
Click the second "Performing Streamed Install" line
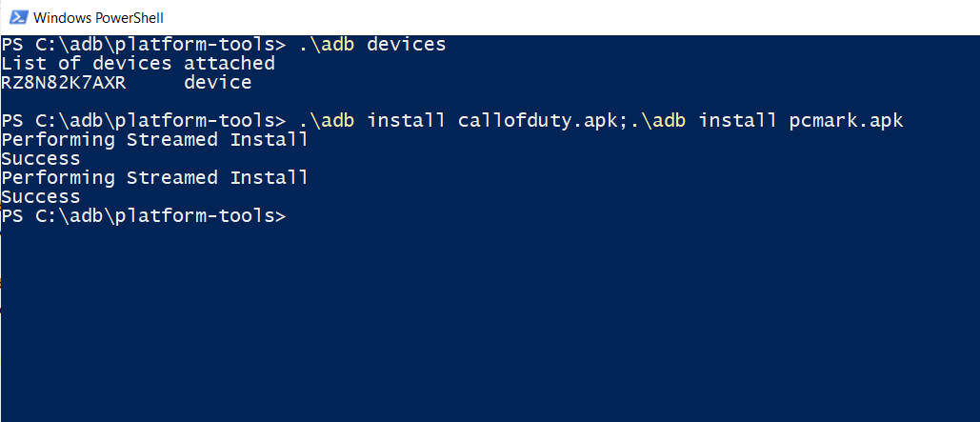click(154, 178)
